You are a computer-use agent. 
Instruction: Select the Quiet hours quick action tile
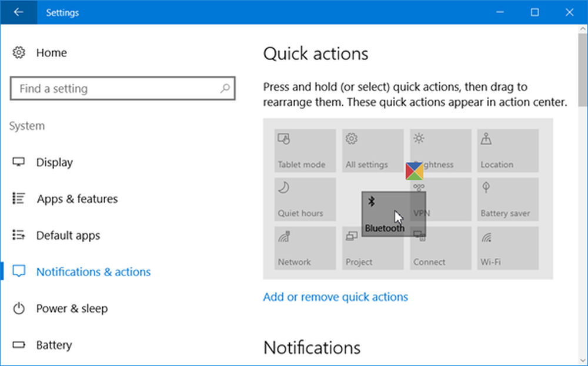tap(305, 199)
